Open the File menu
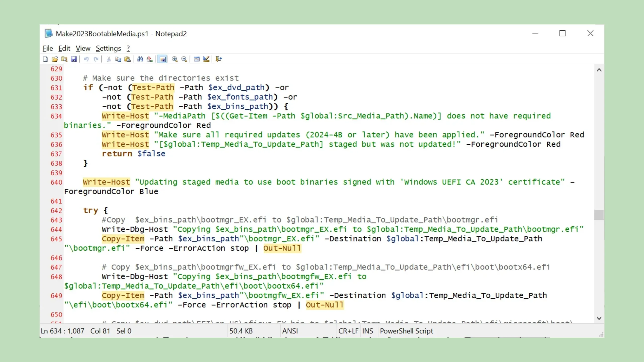The width and height of the screenshot is (644, 362). click(48, 48)
